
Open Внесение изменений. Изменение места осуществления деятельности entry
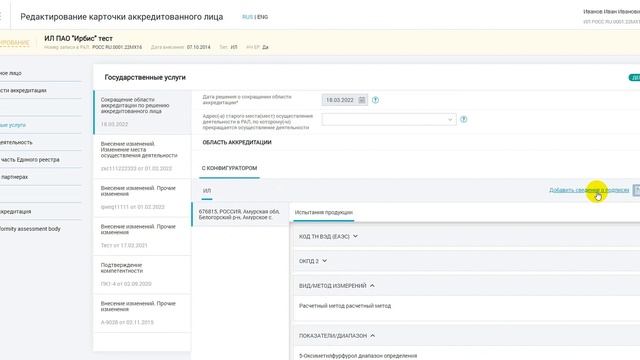tap(142, 156)
